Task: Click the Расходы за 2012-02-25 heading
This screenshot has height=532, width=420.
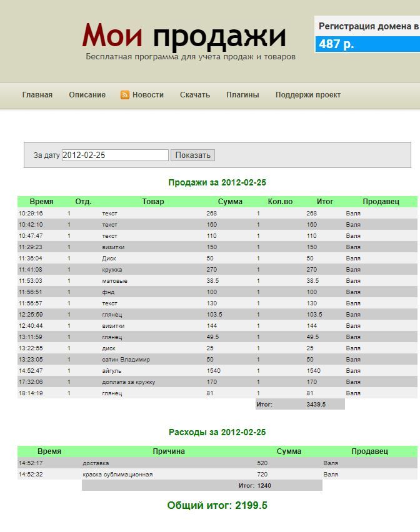Action: (217, 432)
